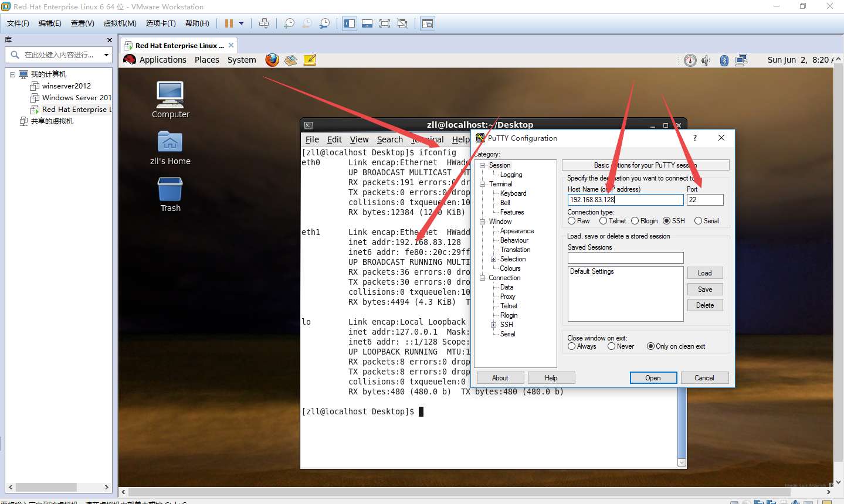844x504 pixels.
Task: Choose Only on clean exit option
Action: (x=650, y=346)
